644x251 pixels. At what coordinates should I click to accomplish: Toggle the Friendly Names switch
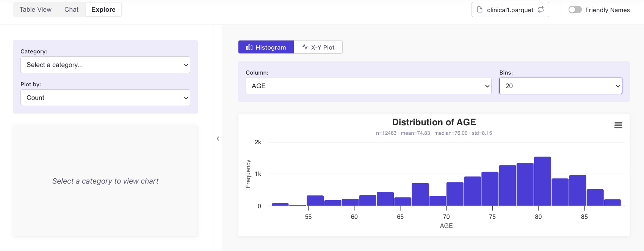point(575,10)
